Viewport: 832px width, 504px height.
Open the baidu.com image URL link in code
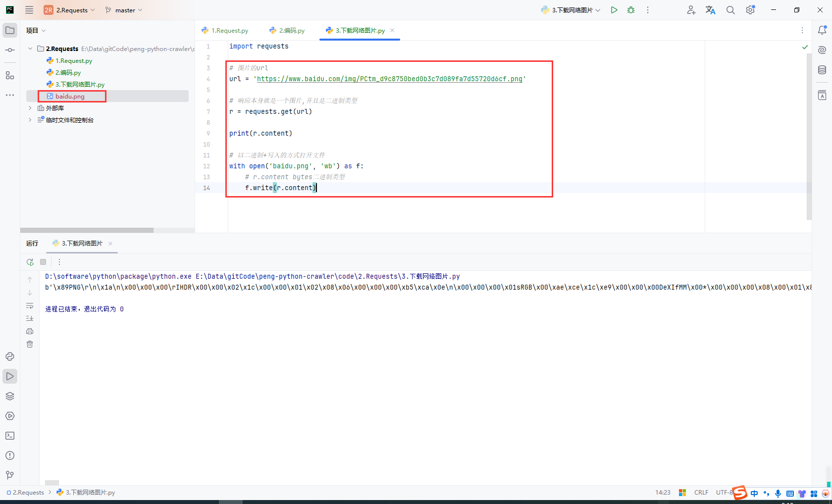[x=390, y=79]
